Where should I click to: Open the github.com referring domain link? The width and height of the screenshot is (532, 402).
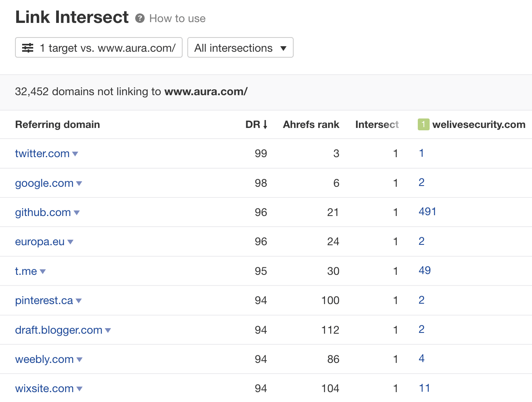[43, 212]
